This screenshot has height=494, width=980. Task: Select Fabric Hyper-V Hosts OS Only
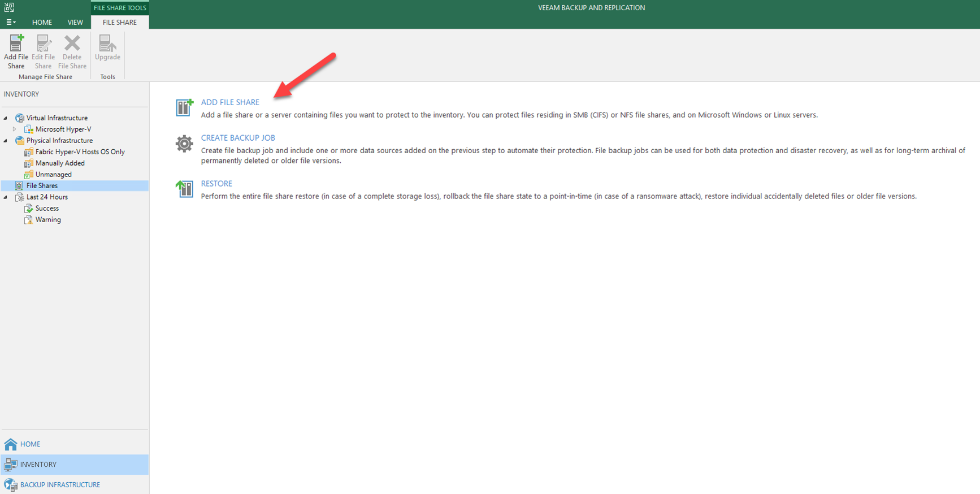80,152
